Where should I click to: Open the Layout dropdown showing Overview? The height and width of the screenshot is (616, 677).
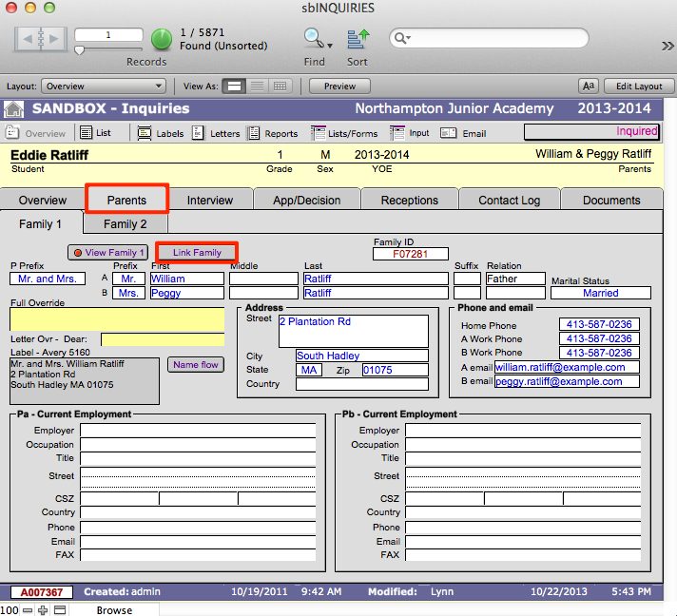(105, 86)
